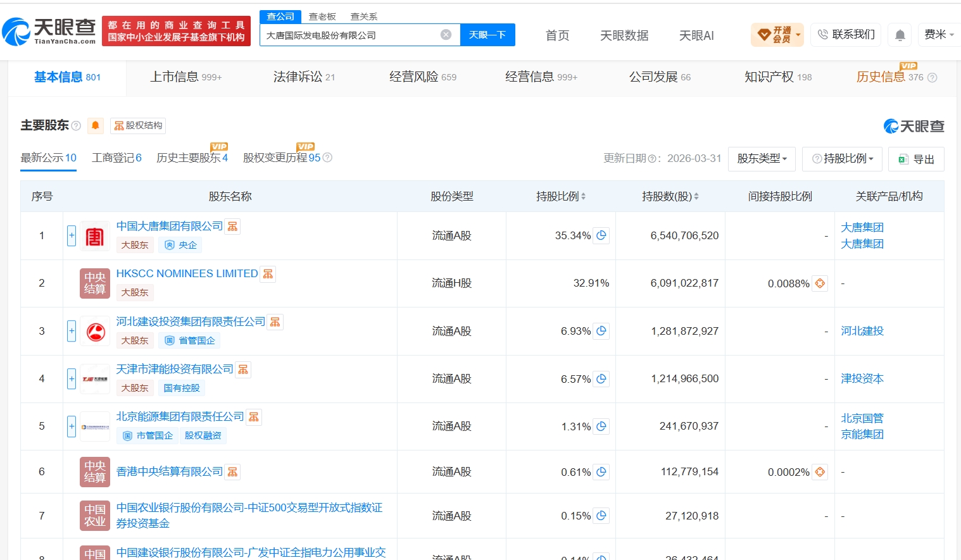
Task: Click 河北建设投资 company logo
Action: pyautogui.click(x=95, y=332)
